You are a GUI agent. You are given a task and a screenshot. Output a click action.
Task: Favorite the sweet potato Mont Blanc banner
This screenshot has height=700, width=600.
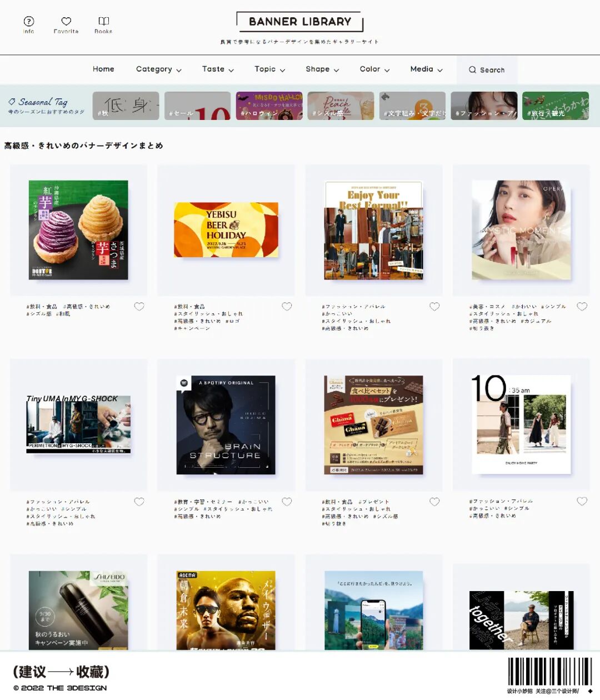139,307
